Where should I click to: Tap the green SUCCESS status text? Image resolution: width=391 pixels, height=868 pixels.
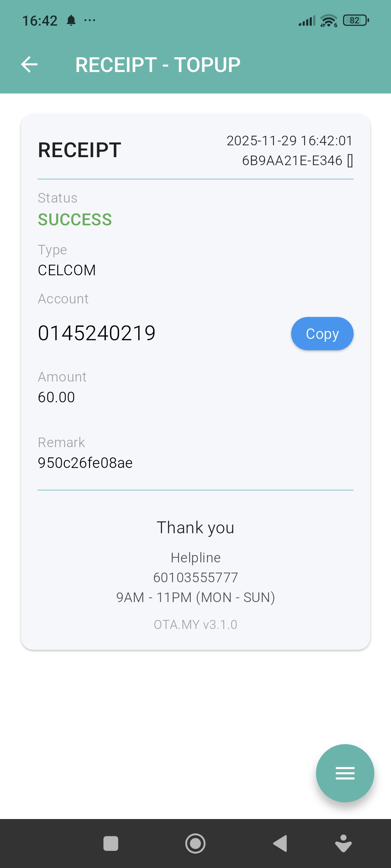pos(75,220)
